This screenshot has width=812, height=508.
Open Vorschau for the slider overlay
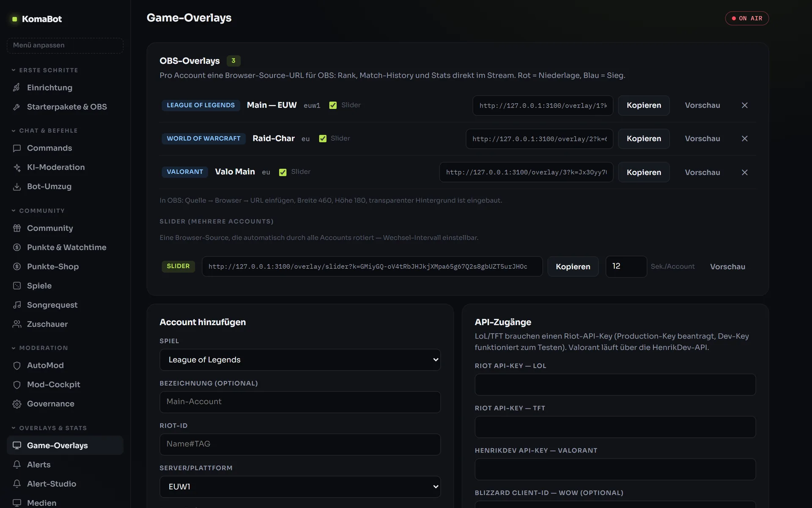727,267
